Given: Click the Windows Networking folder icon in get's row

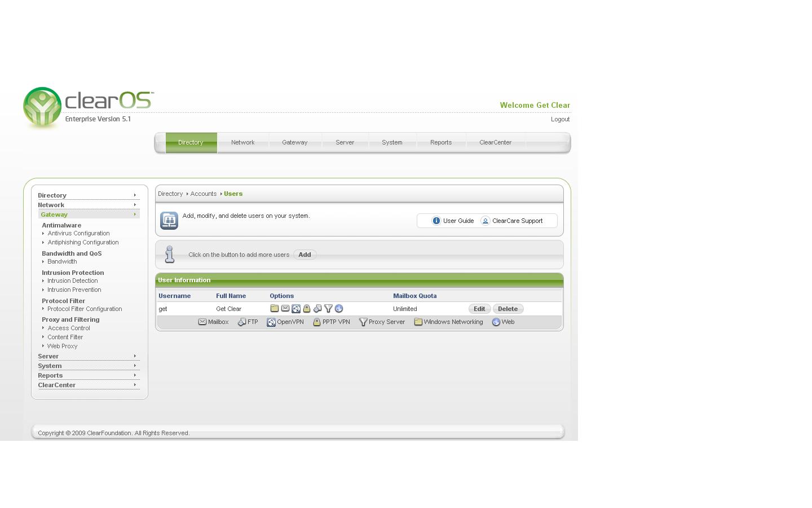Looking at the screenshot, I should (275, 308).
